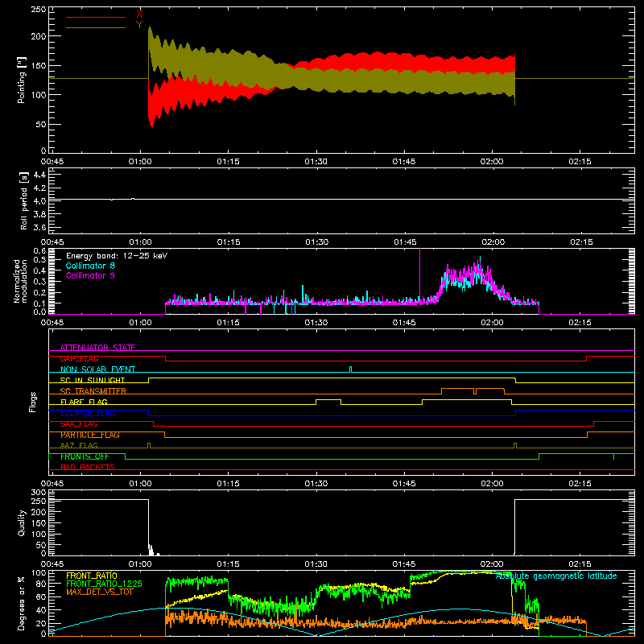
Task: Click 02:15 tick label under Roll period plot
Action: click(x=581, y=242)
